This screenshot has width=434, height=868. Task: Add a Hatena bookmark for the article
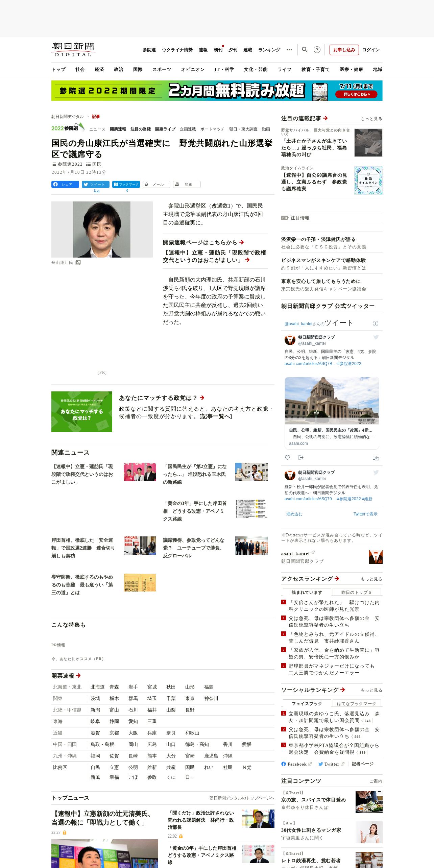pos(126,184)
